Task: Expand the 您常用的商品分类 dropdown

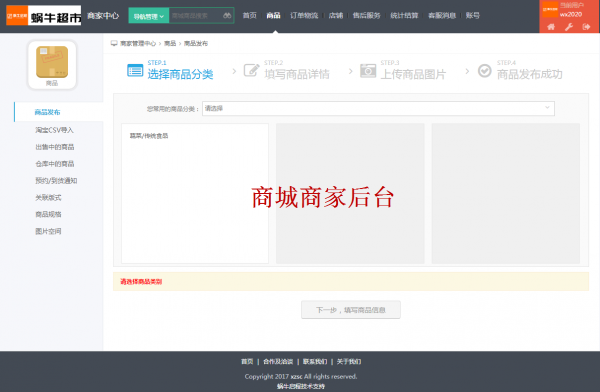Action: [378, 108]
